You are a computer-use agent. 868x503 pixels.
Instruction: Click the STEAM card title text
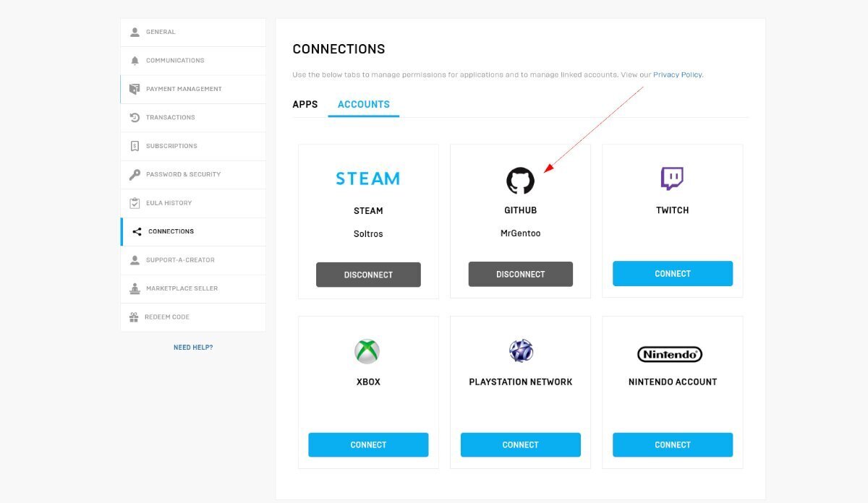[368, 211]
